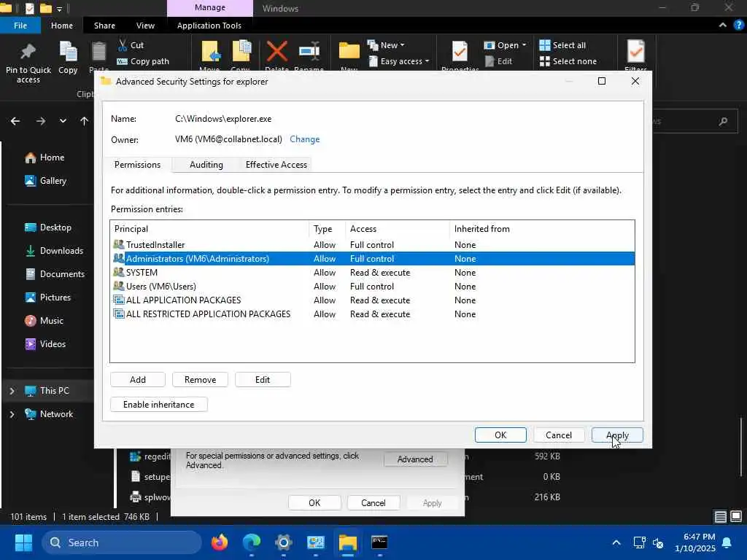Collapse the ribbon with chevron
Screen dimensions: 747x560
723,26
